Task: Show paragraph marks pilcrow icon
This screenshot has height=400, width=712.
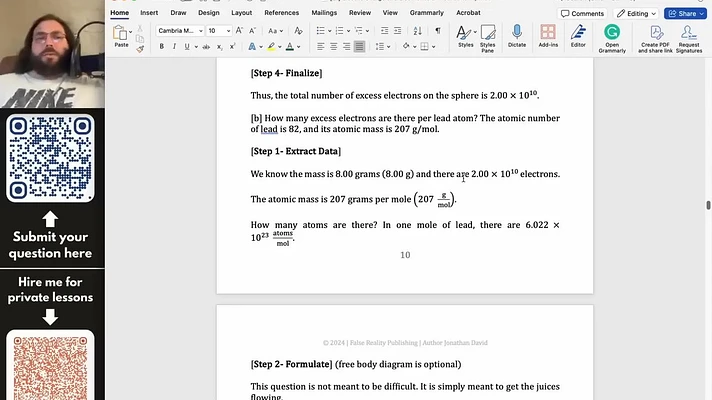Action: (438, 30)
